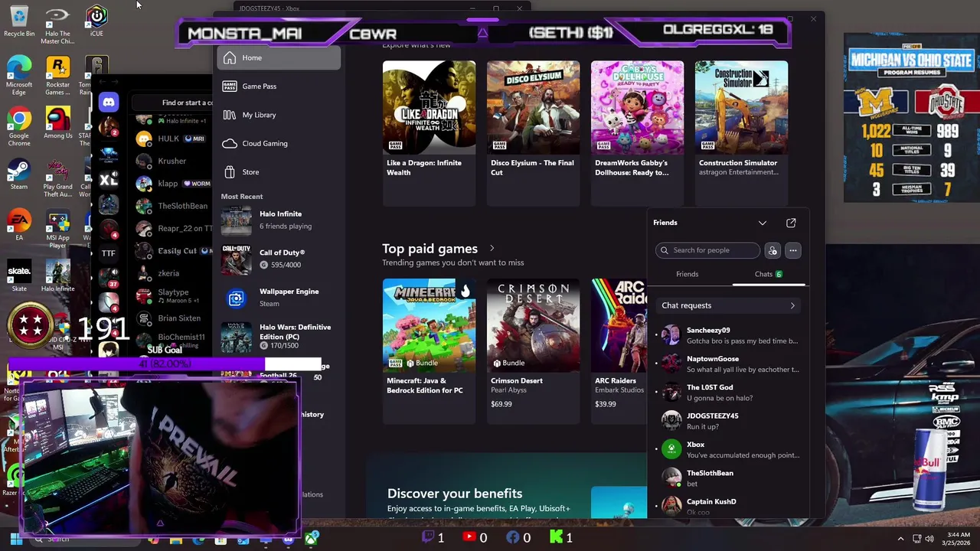The image size is (980, 551).
Task: Open the NaptownGoose chat
Action: [727, 364]
